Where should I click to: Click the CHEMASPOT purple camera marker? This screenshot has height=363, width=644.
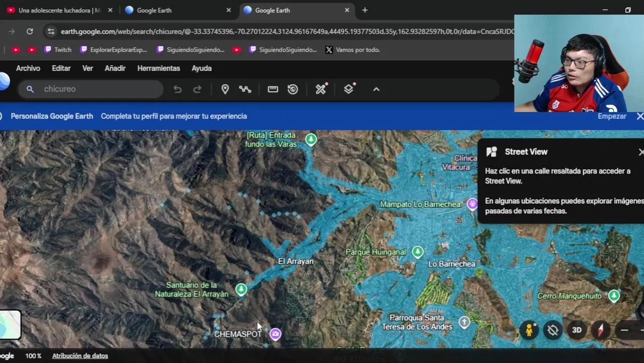(275, 334)
